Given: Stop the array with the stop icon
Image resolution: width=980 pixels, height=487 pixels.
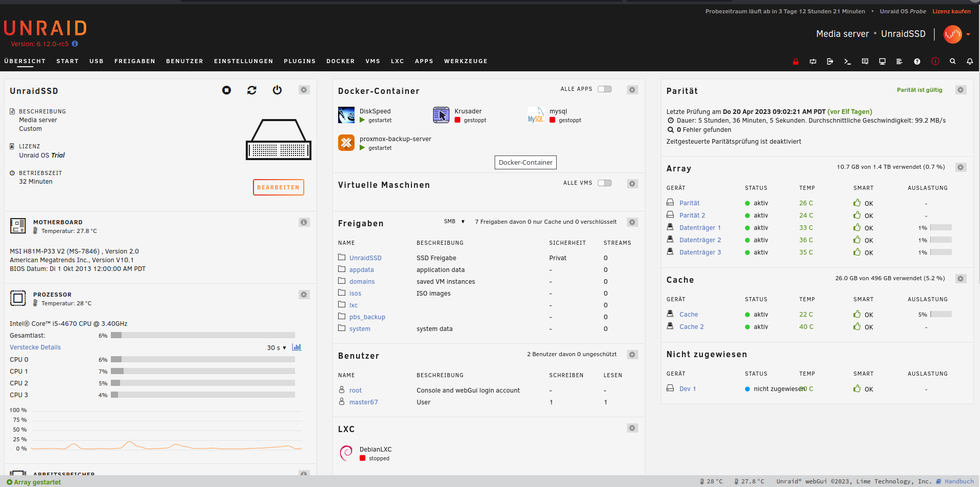Looking at the screenshot, I should point(226,90).
